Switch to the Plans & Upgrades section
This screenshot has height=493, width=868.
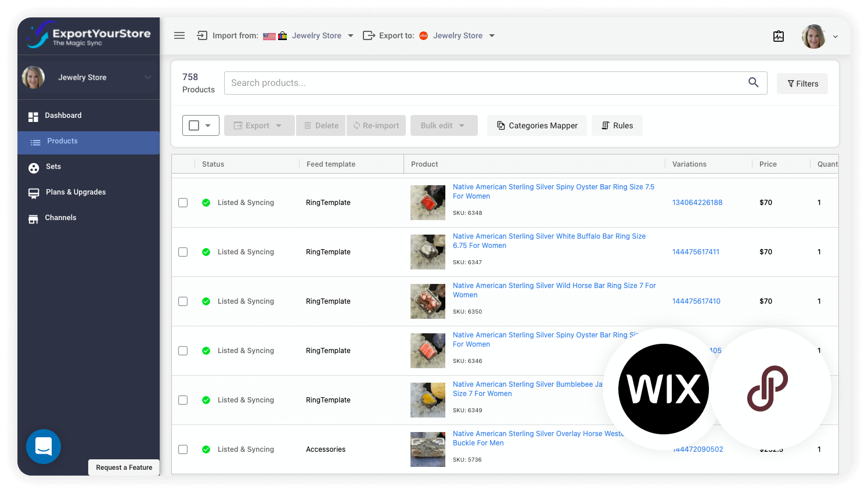click(75, 192)
